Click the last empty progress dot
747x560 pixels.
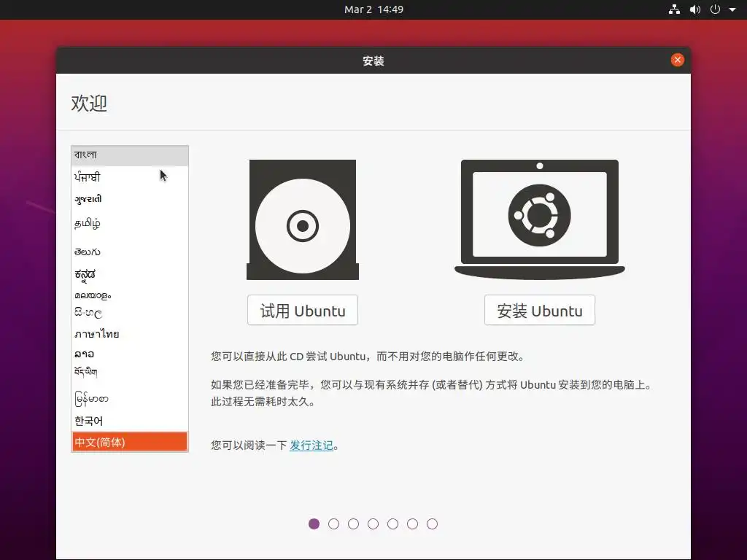coord(432,524)
